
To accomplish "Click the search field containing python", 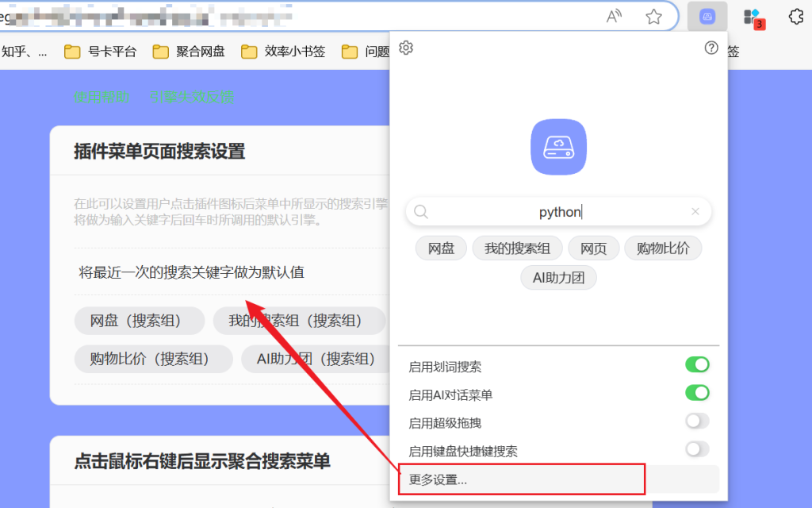I will click(559, 211).
